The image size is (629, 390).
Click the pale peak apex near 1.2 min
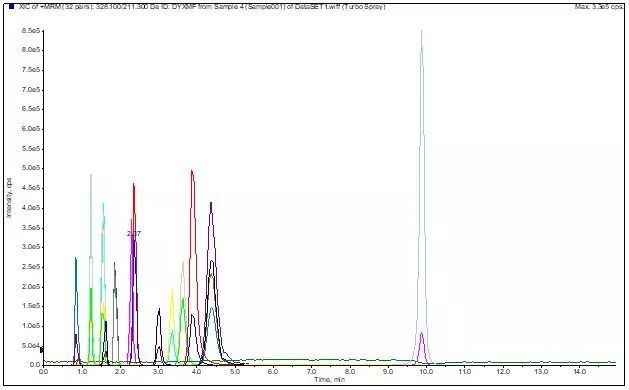91,175
